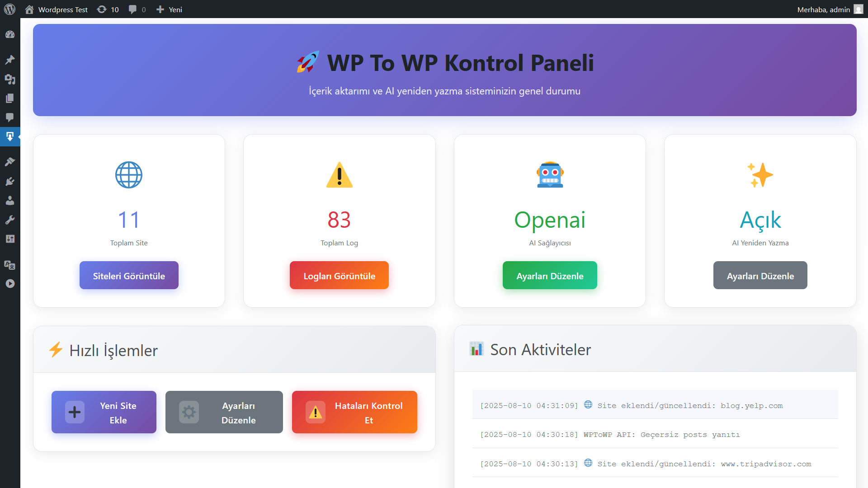Click the gear icon in quick actions

[189, 412]
